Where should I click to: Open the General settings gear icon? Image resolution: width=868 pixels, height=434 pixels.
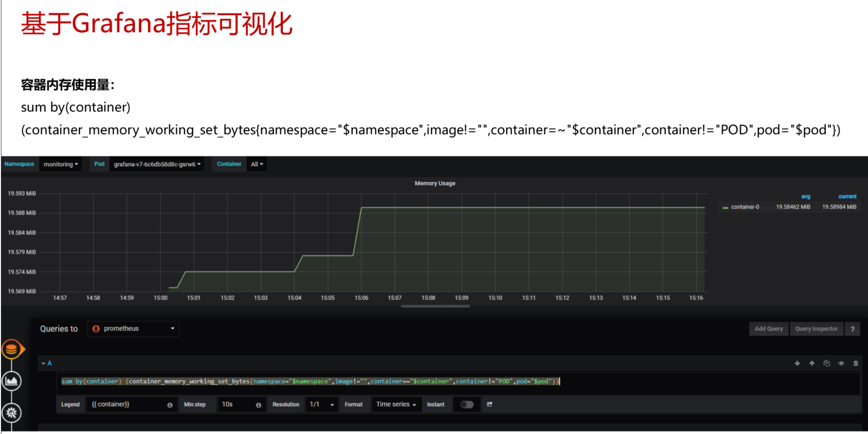(x=12, y=412)
